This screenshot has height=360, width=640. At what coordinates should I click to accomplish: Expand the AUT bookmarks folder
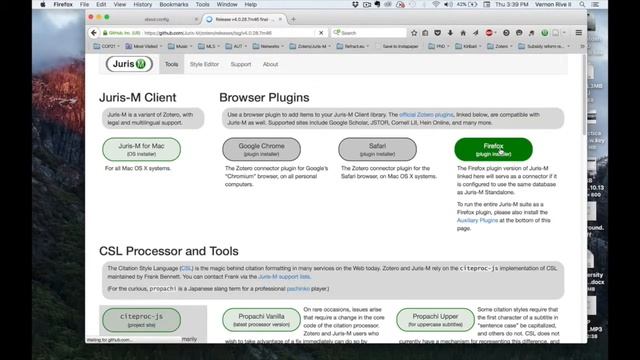point(236,46)
